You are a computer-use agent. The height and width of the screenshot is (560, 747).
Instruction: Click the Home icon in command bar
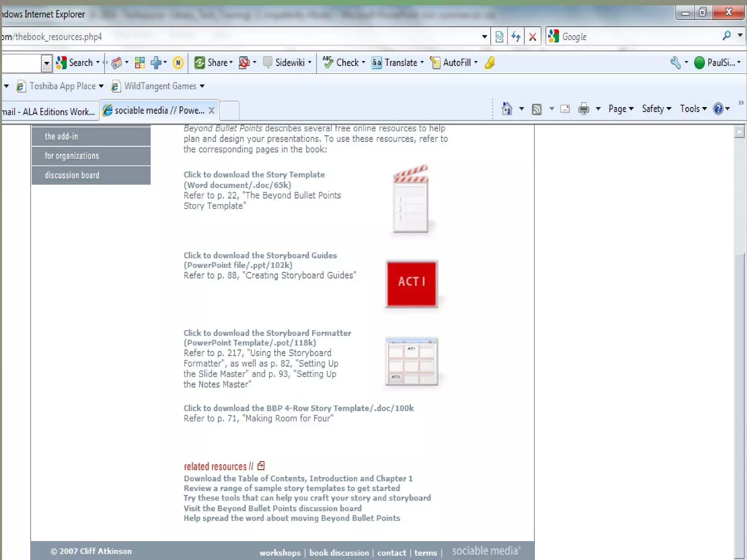507,109
